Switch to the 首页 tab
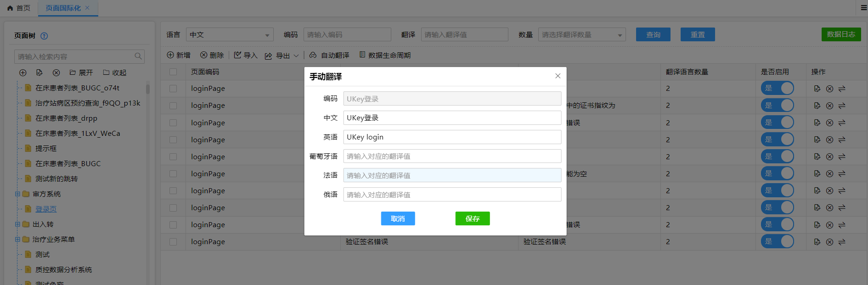The width and height of the screenshot is (868, 285). [19, 8]
